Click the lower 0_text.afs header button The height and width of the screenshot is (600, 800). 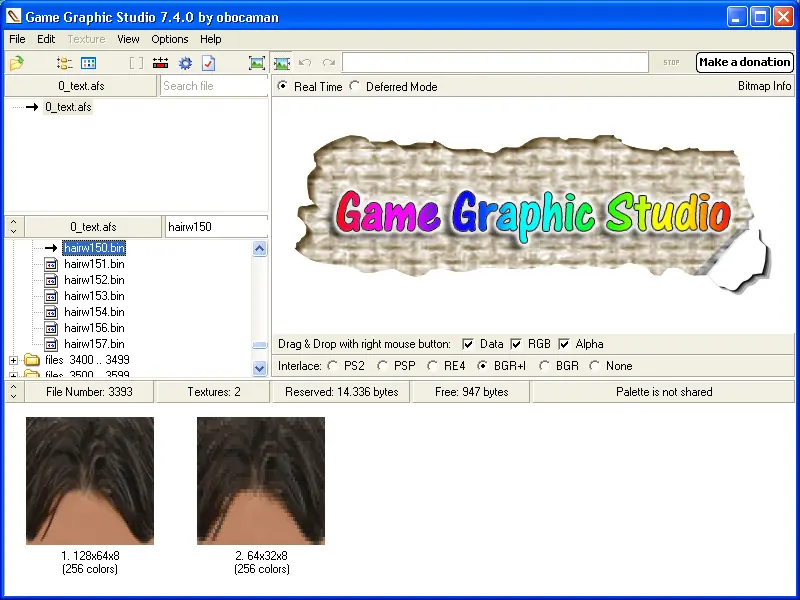(93, 227)
